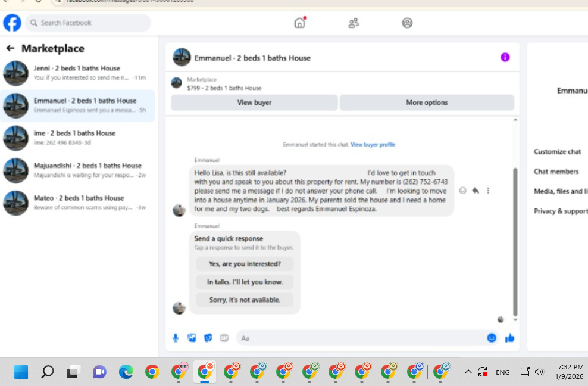Send quick response 'Sorry, it's not available.'
This screenshot has height=386, width=588.
(x=245, y=300)
